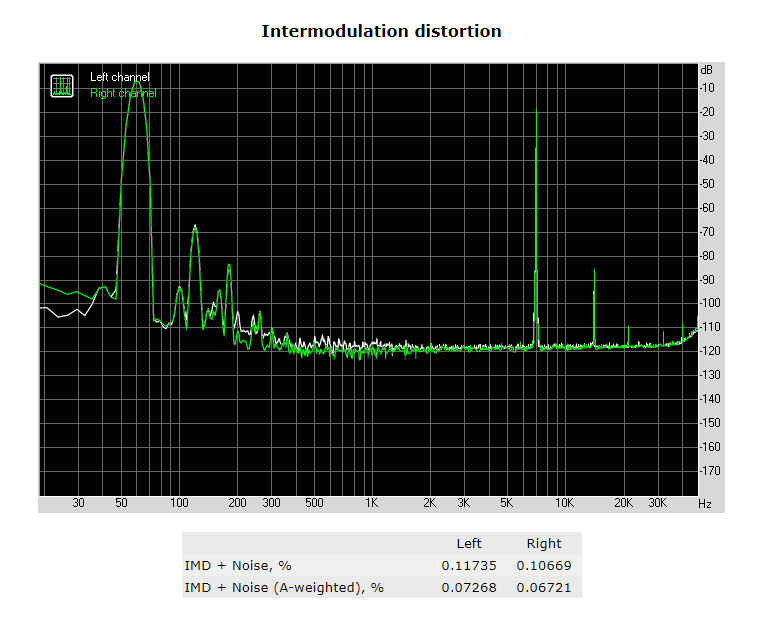This screenshot has width=773, height=641.
Task: Click the spectrum graph icon in the legend
Action: 62,86
